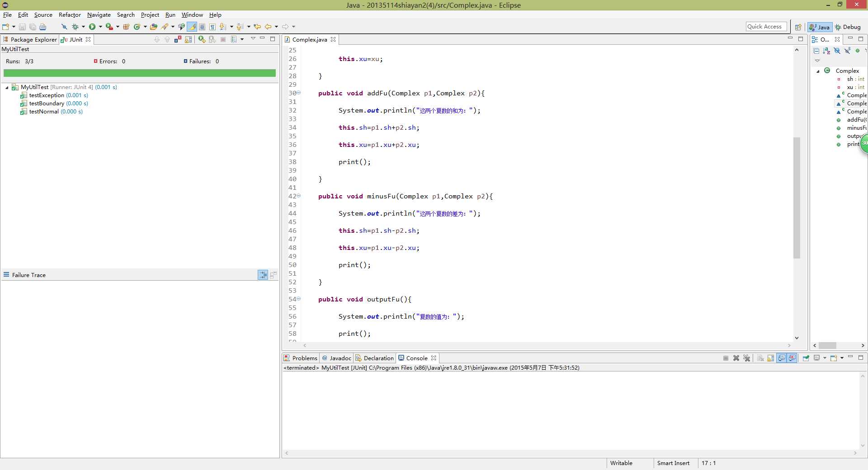Open the Debug button dropdown arrow
868x470 pixels.
tap(83, 27)
